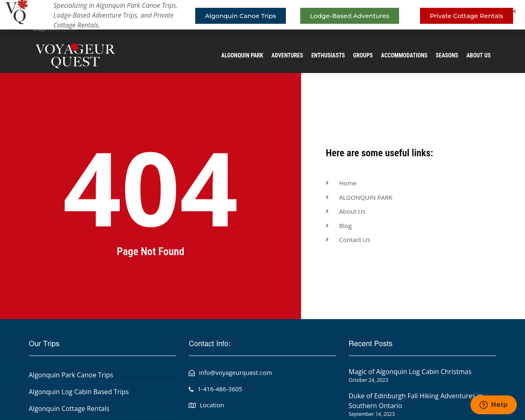The image size is (525, 420).
Task: Open the ABOUT US nav menu
Action: point(478,55)
